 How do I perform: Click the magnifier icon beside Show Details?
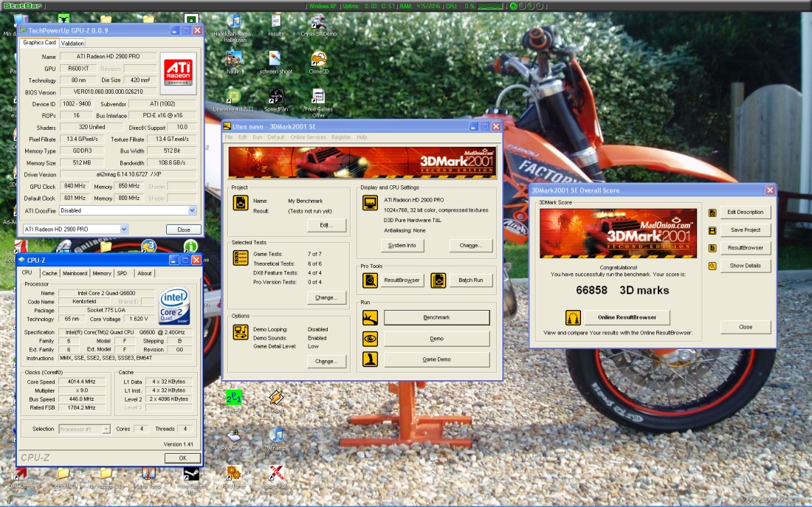click(712, 266)
